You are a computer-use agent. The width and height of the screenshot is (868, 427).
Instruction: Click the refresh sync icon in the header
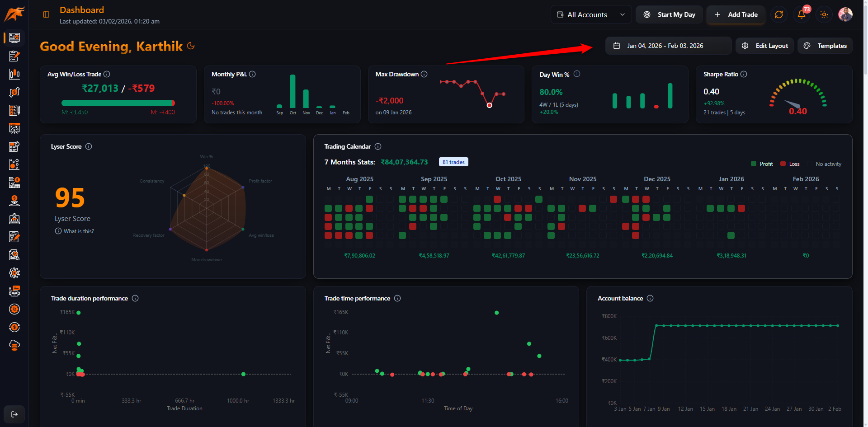tap(778, 14)
